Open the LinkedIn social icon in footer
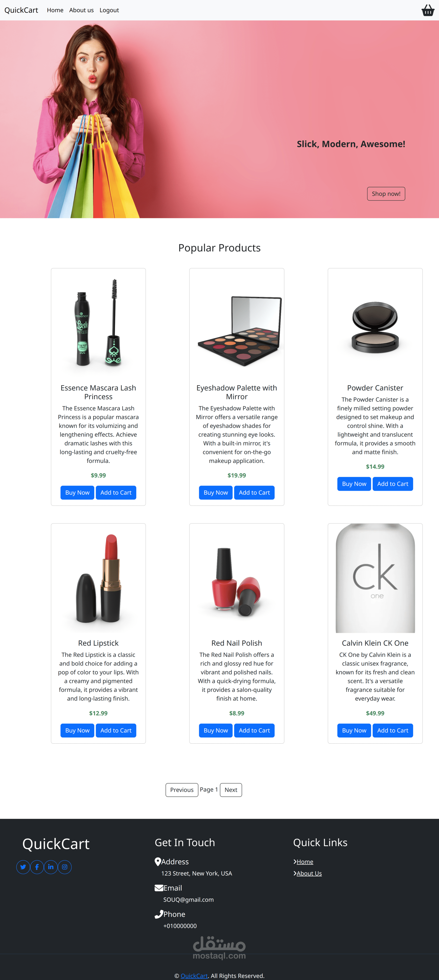The image size is (439, 980). point(51,867)
